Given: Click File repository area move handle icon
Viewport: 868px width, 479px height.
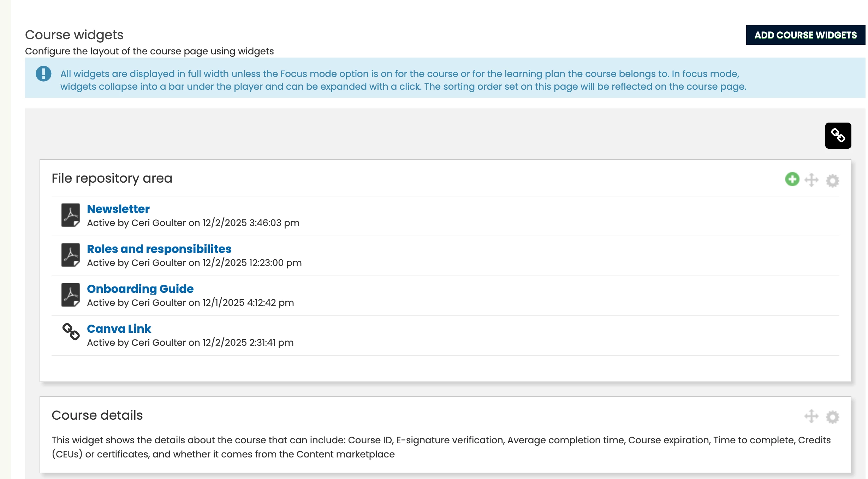Looking at the screenshot, I should (x=811, y=180).
